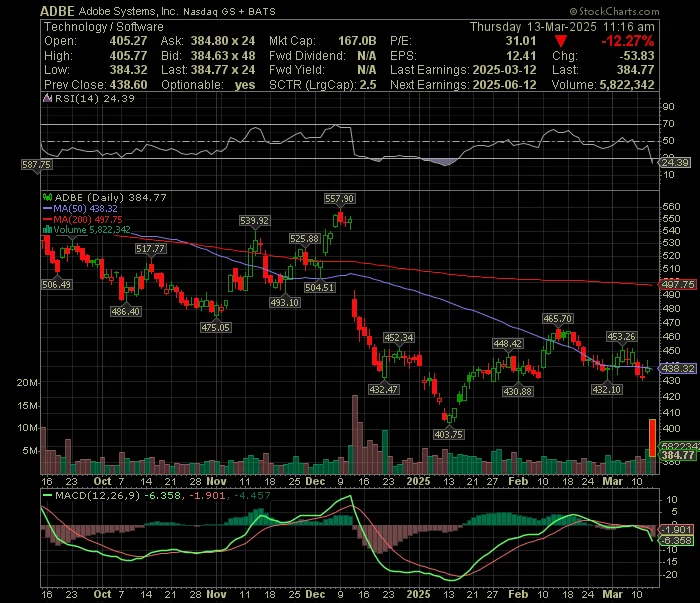Image resolution: width=700 pixels, height=603 pixels.
Task: Click the Mkt Cap 167.0B value
Action: (x=357, y=41)
